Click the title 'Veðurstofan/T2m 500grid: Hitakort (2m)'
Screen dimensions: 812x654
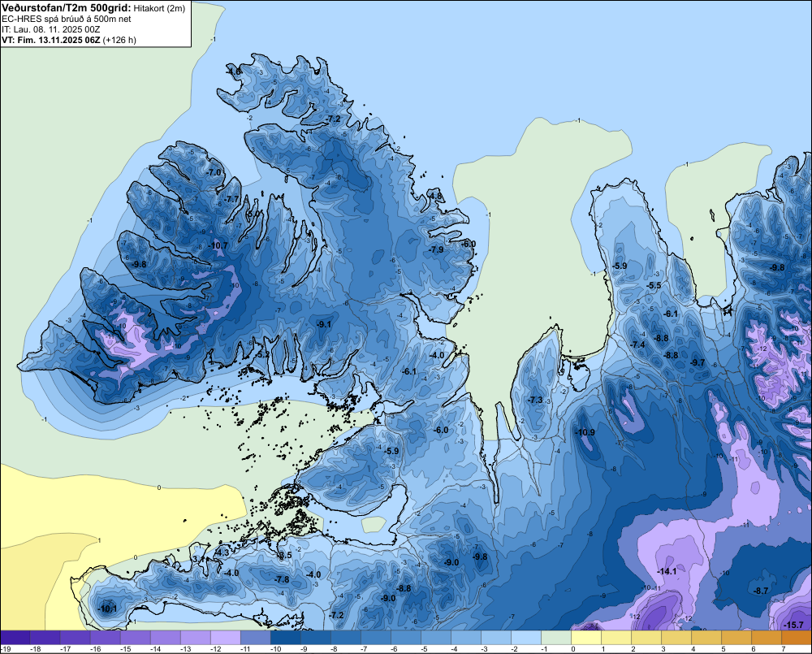(x=93, y=8)
